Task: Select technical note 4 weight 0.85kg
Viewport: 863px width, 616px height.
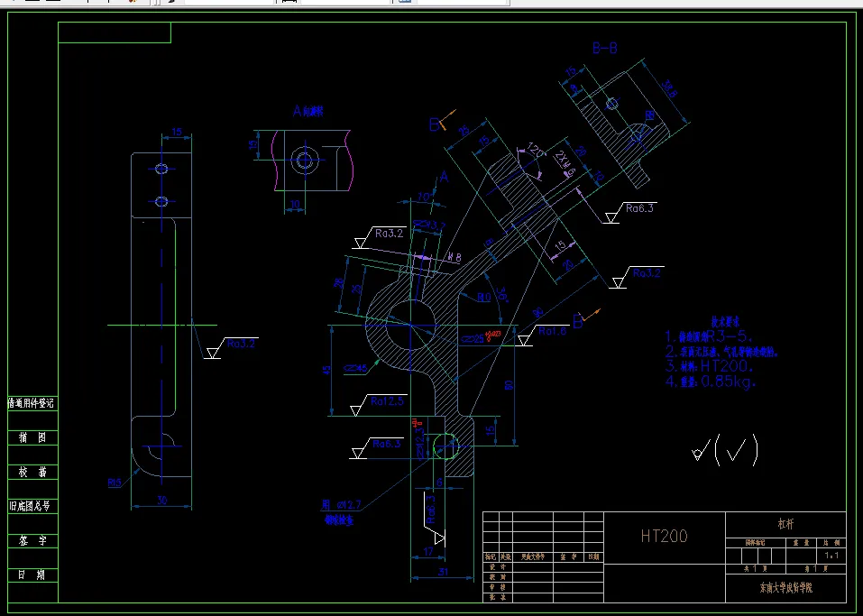Action: tap(711, 382)
